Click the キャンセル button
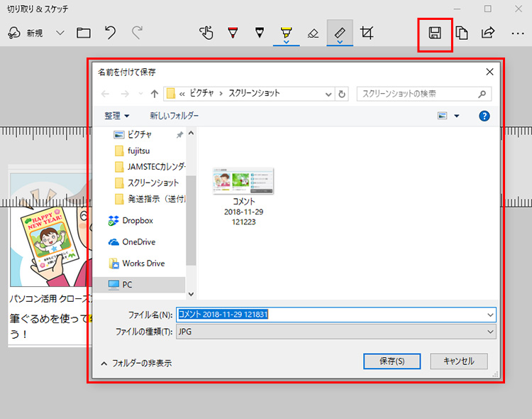This screenshot has width=532, height=419. 458,361
